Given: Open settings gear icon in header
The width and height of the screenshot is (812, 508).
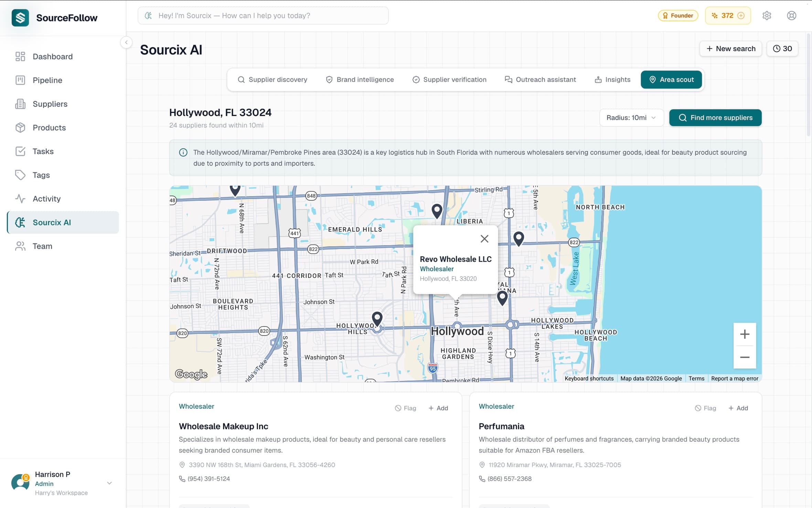Looking at the screenshot, I should click(x=767, y=15).
